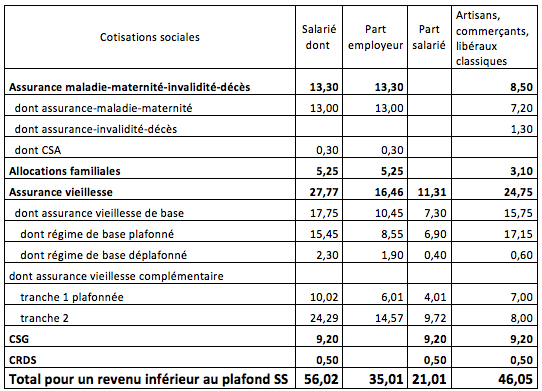The width and height of the screenshot is (542, 391).
Task: Click the value 1,30 for invalidité-décès
Action: coord(522,129)
